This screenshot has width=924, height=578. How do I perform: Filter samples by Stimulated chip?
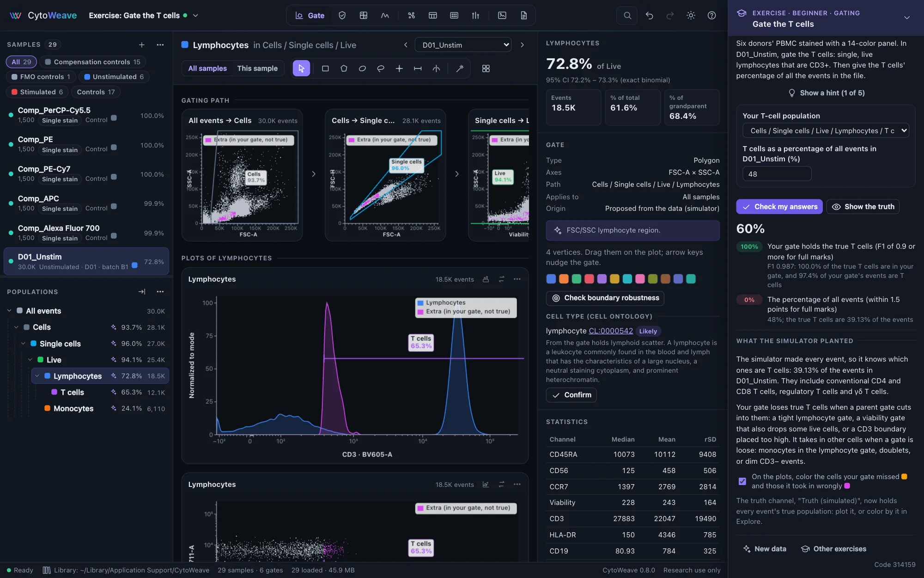click(37, 92)
